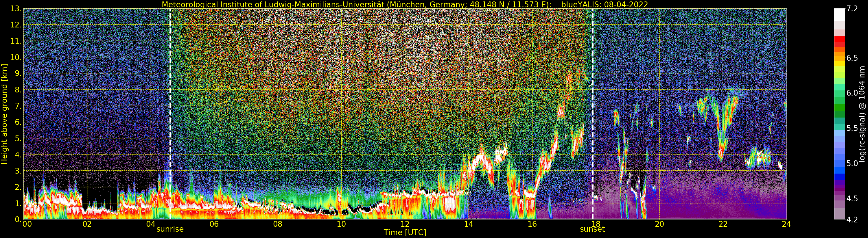Click the '10.' height tick label
868x238 pixels.
[x=16, y=57]
